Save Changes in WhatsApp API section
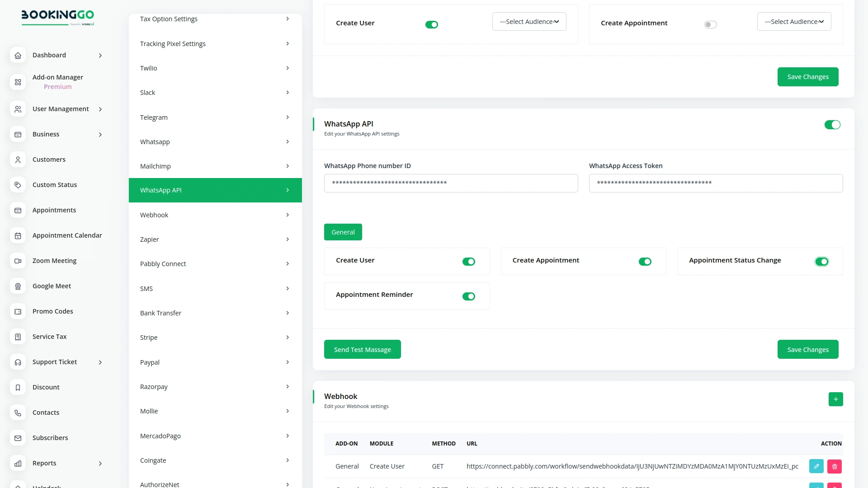 [x=807, y=350]
